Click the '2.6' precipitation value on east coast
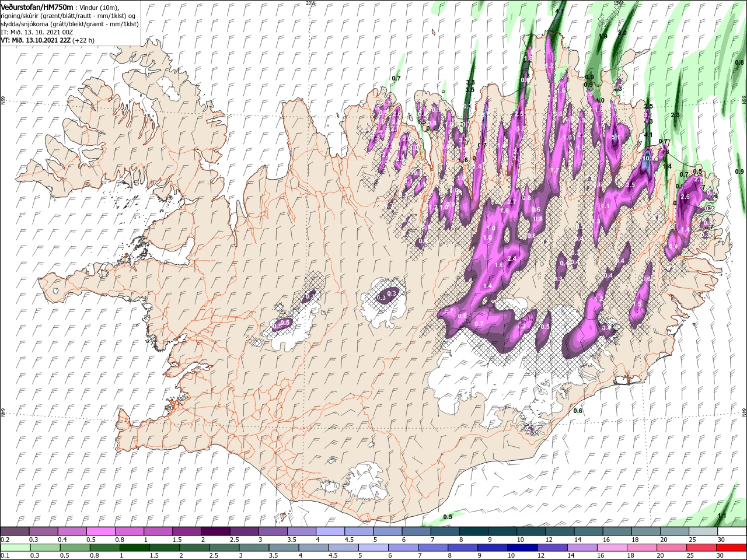Screen dimensions: 747x560 [685, 197]
